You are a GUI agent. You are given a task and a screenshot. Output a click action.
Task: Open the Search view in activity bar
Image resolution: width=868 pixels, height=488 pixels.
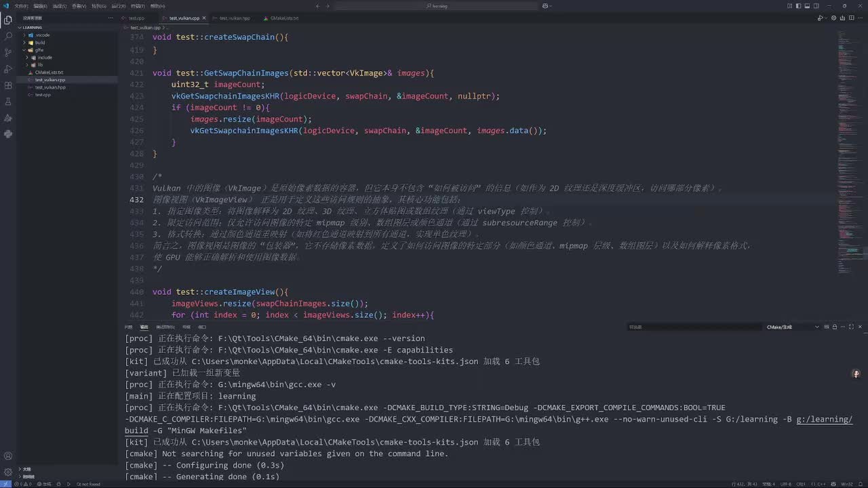tap(8, 36)
